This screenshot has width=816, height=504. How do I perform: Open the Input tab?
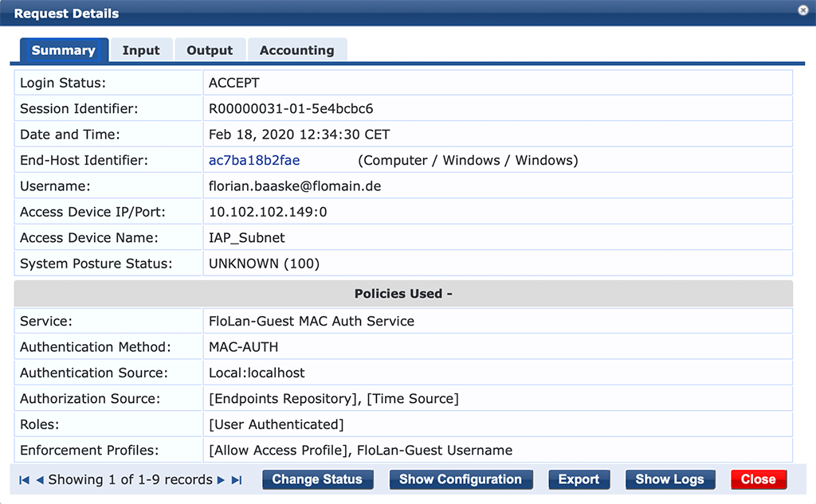pyautogui.click(x=140, y=49)
